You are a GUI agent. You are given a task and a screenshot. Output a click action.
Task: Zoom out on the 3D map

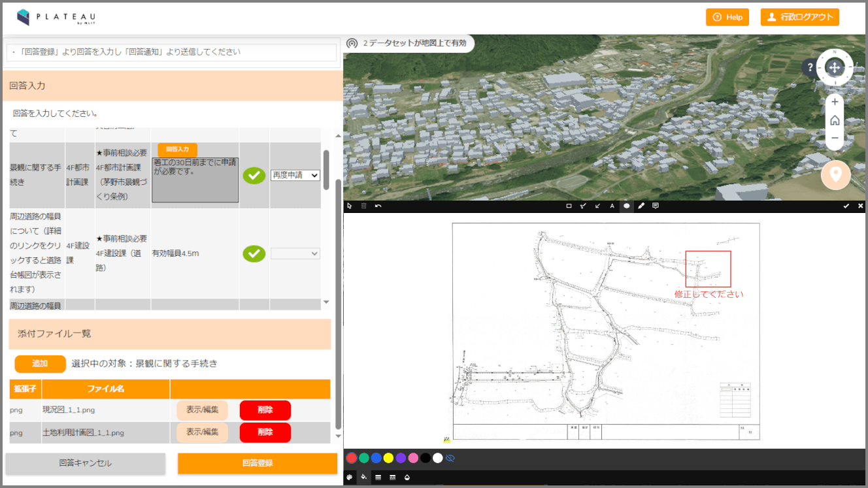pyautogui.click(x=835, y=138)
